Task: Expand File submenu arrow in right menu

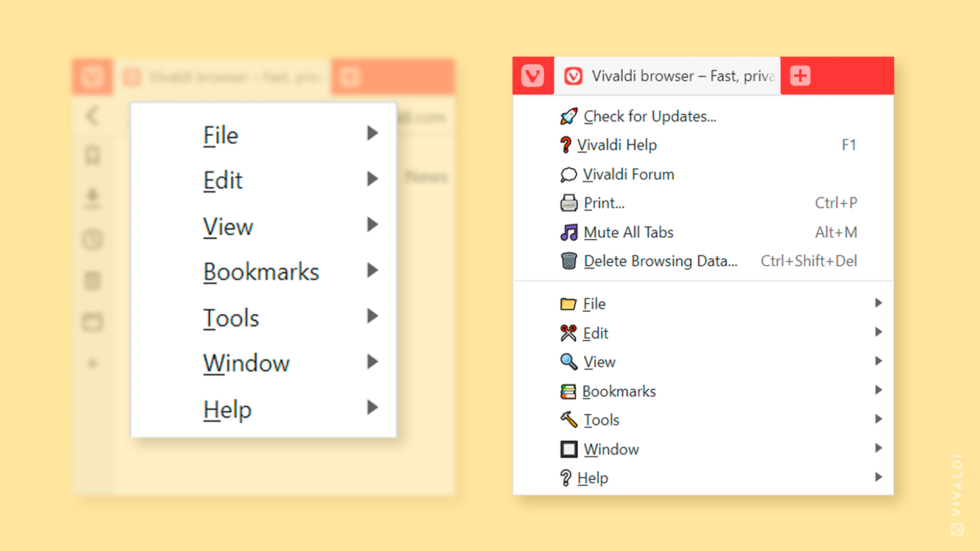Action: tap(878, 303)
